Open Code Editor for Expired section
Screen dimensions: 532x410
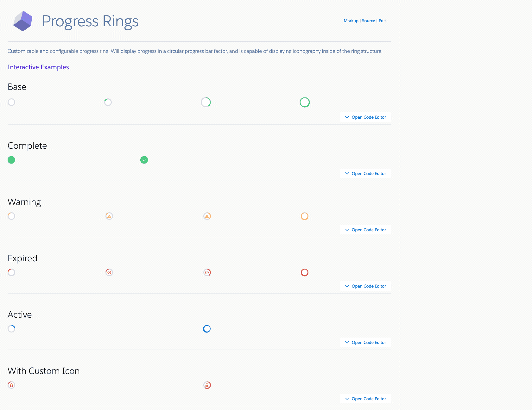(365, 286)
